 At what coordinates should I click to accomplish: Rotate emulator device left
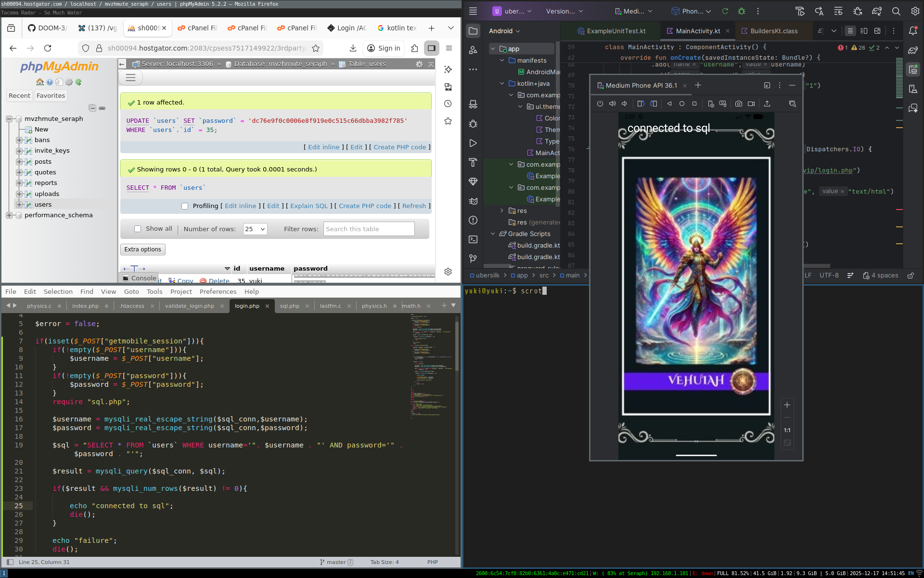click(x=641, y=104)
